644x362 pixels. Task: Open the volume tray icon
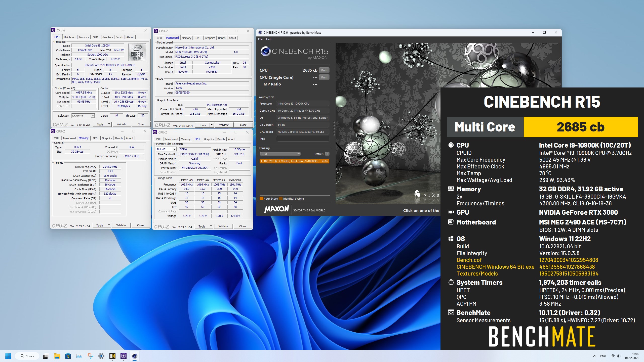[619, 356]
